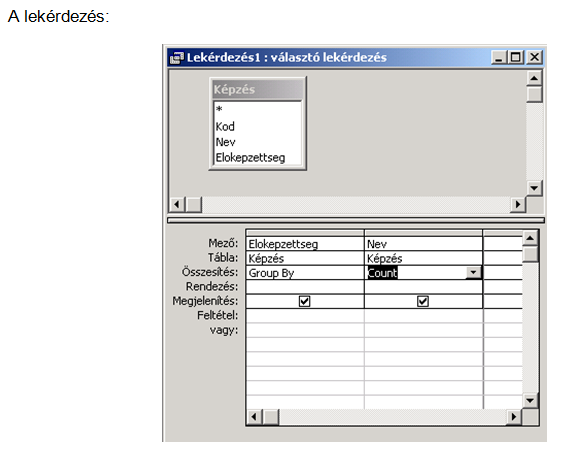Click right arrow of table pane scrollbar
This screenshot has height=455, width=563.
point(518,204)
